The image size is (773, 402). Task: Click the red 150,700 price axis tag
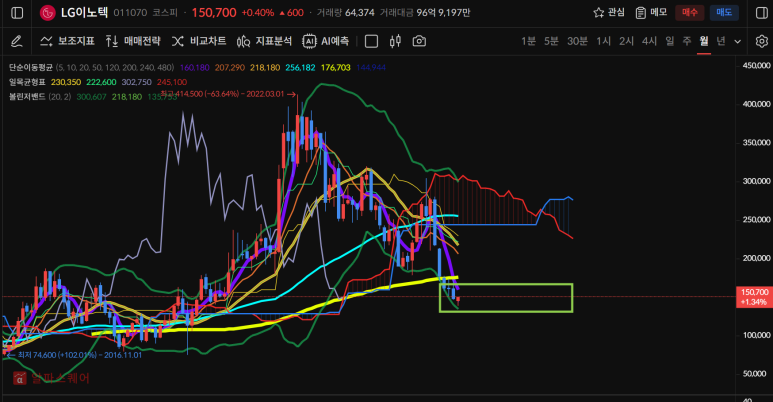coord(754,297)
